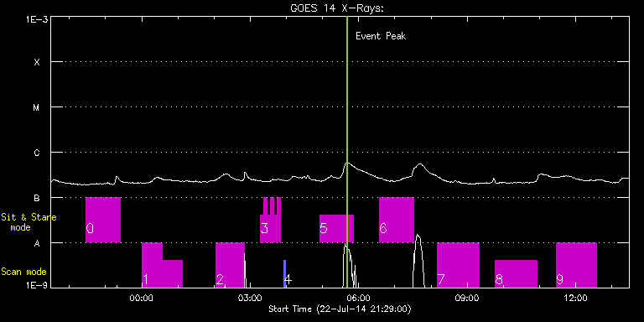Click the '1E-9' y-axis label
This screenshot has width=644, height=322.
[x=37, y=284]
